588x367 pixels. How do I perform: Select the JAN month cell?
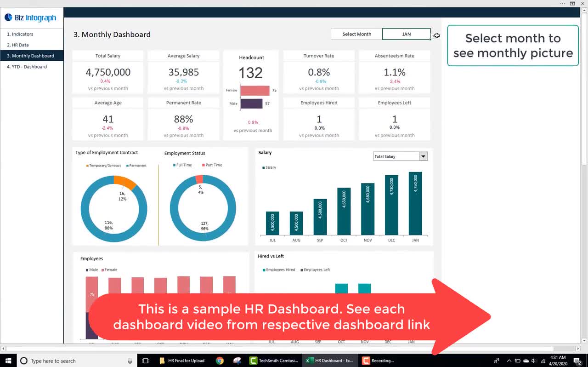point(406,34)
